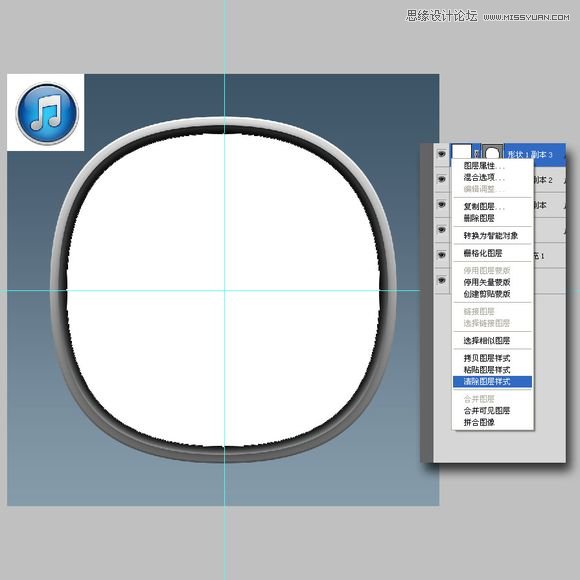Click the greyed-out 链接图层 entry

coord(479,311)
